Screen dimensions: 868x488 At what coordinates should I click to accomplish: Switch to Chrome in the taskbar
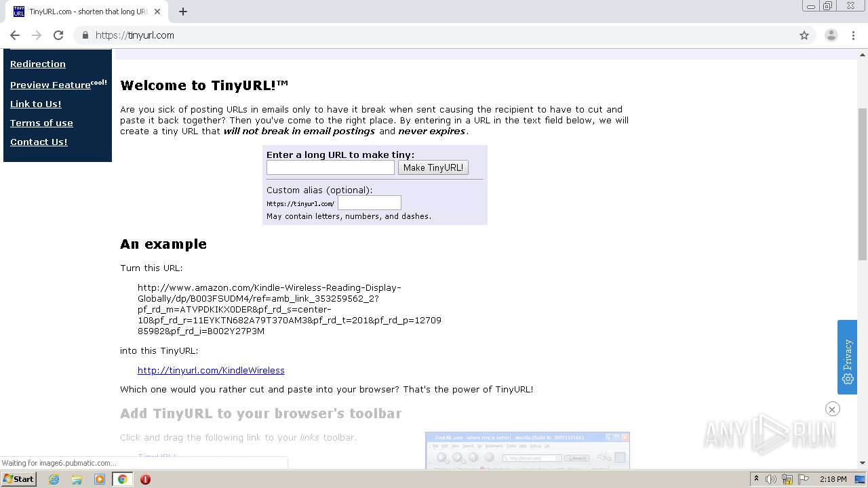click(x=123, y=479)
